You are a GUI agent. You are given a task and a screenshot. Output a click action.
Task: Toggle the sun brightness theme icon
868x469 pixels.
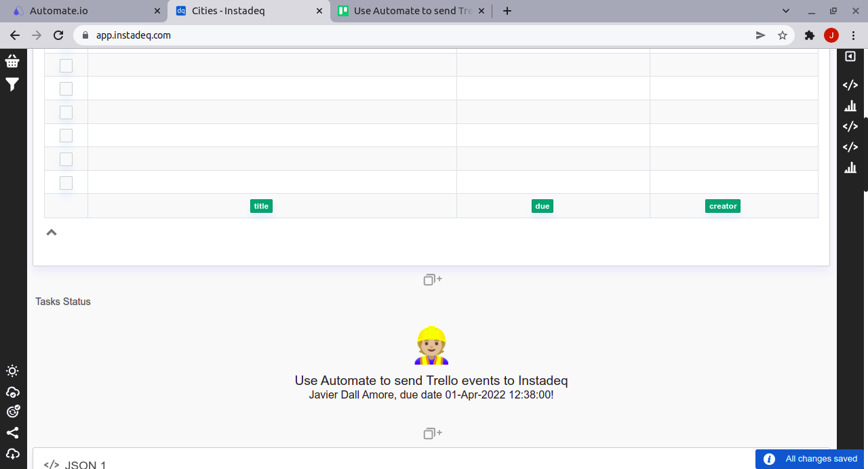[x=12, y=371]
